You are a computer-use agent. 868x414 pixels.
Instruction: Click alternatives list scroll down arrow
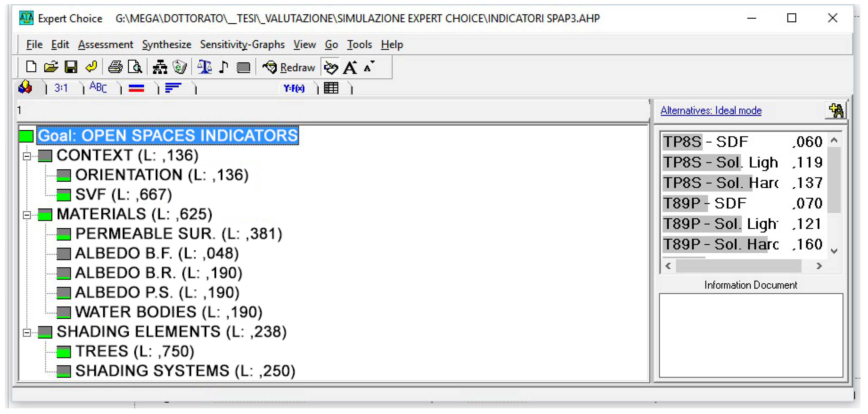834,251
